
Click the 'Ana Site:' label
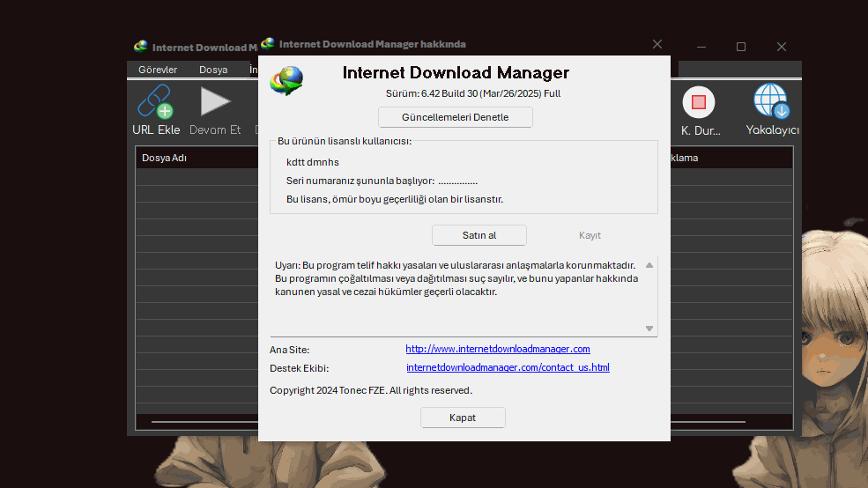(x=290, y=350)
